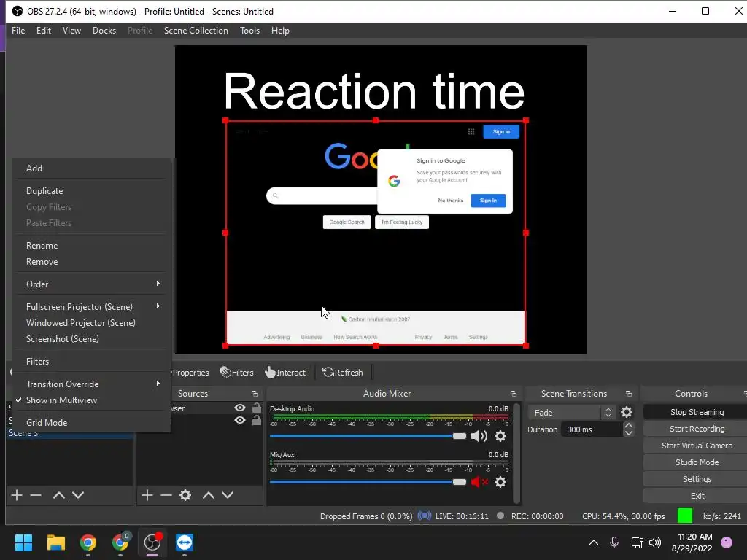Open the Scene Collection menu

tap(196, 31)
